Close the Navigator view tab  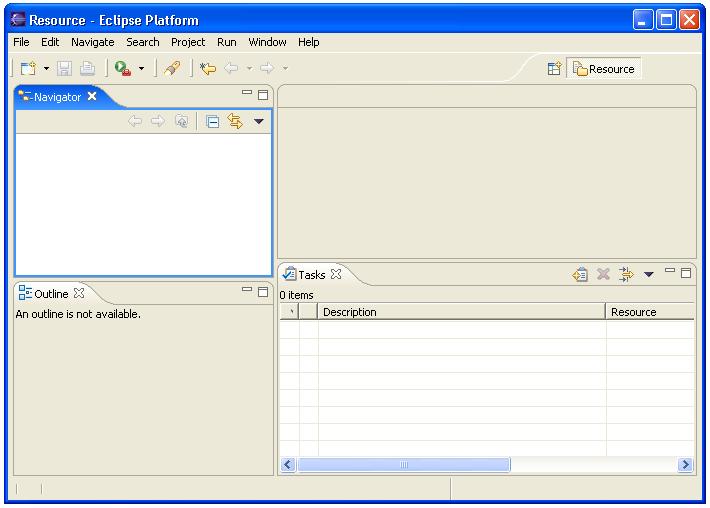(x=92, y=96)
